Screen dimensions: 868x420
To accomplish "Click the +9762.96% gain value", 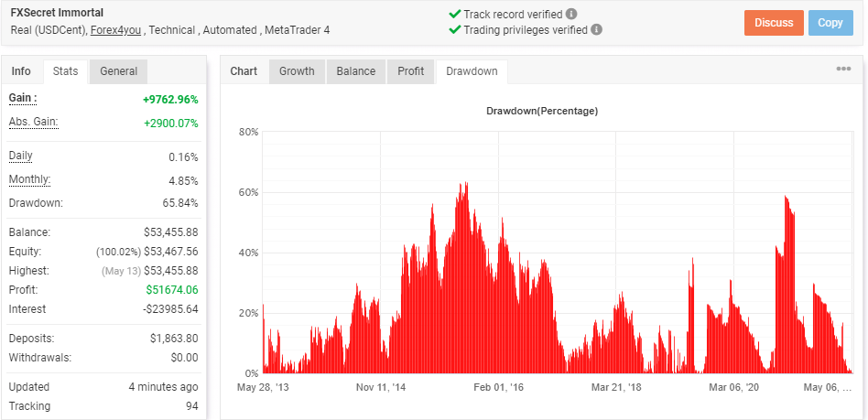I will coord(170,100).
